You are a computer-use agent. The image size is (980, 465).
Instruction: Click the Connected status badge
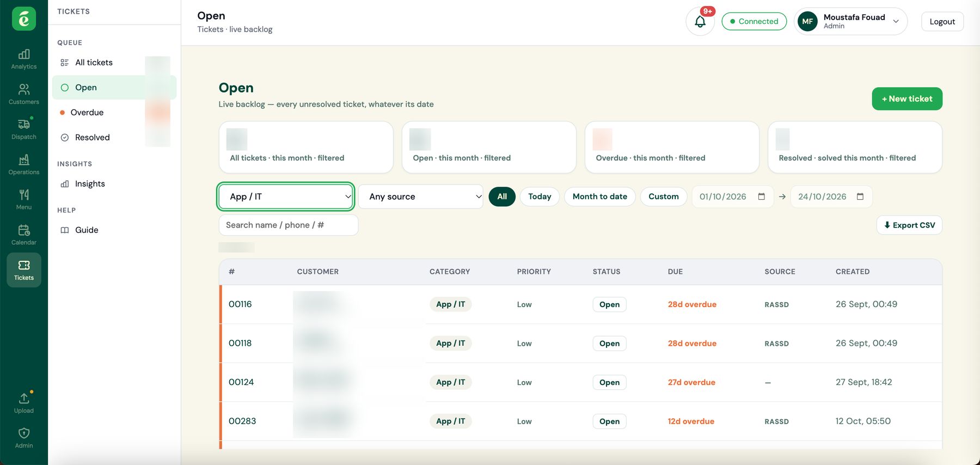point(754,22)
